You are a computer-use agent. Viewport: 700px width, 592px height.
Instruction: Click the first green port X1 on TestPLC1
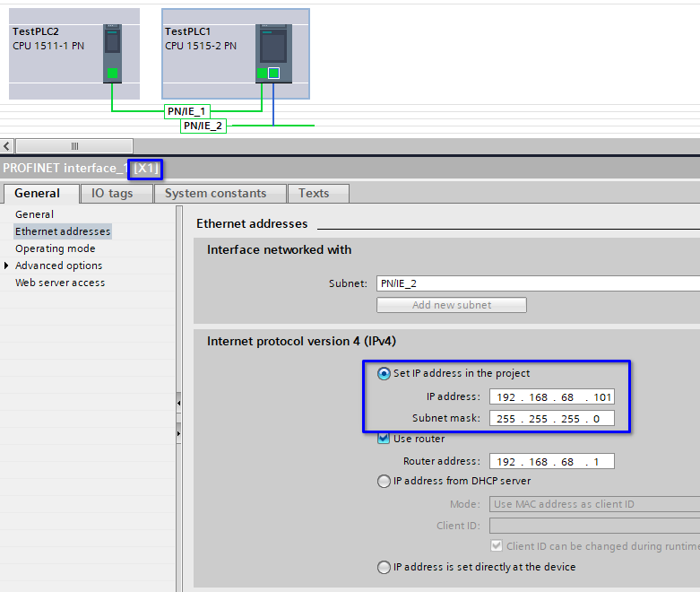click(x=262, y=73)
